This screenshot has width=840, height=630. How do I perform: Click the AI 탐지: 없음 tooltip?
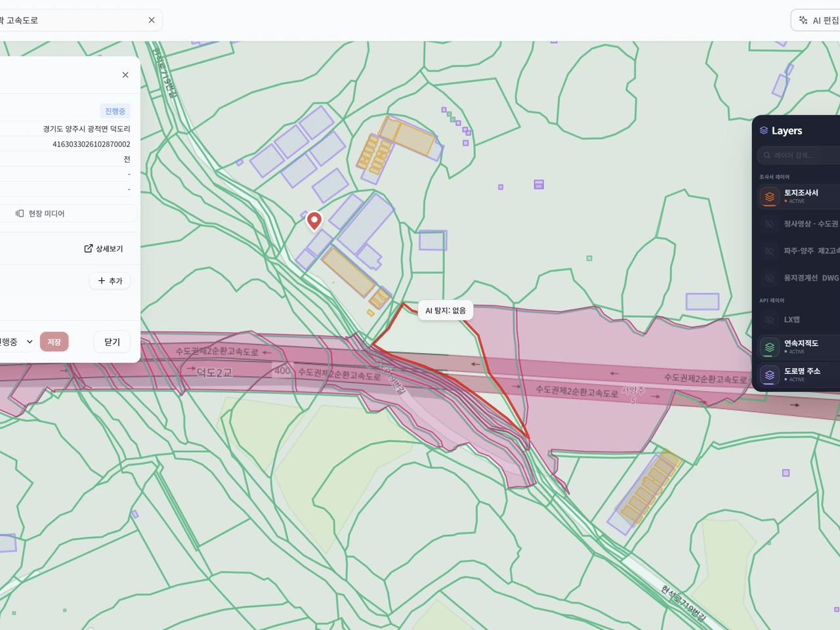point(446,310)
